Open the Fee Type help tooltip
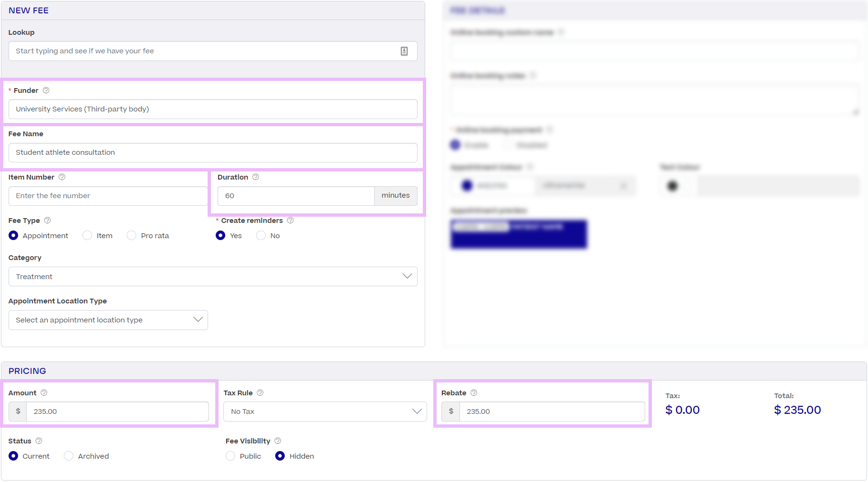The width and height of the screenshot is (868, 482). [47, 220]
